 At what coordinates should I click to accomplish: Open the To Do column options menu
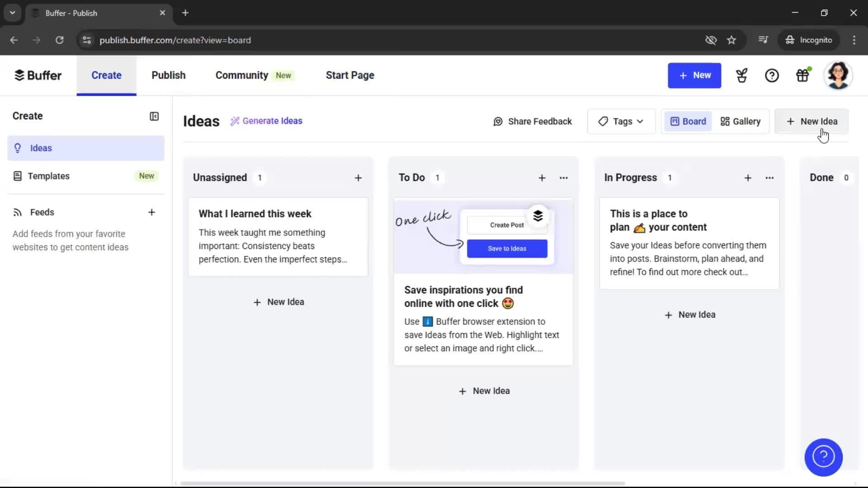(x=563, y=178)
